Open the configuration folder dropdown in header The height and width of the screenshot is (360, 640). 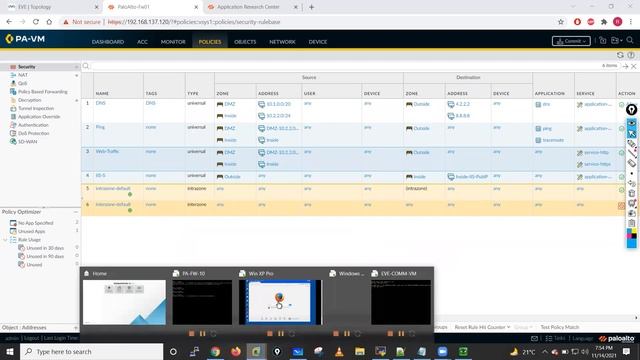coord(616,40)
